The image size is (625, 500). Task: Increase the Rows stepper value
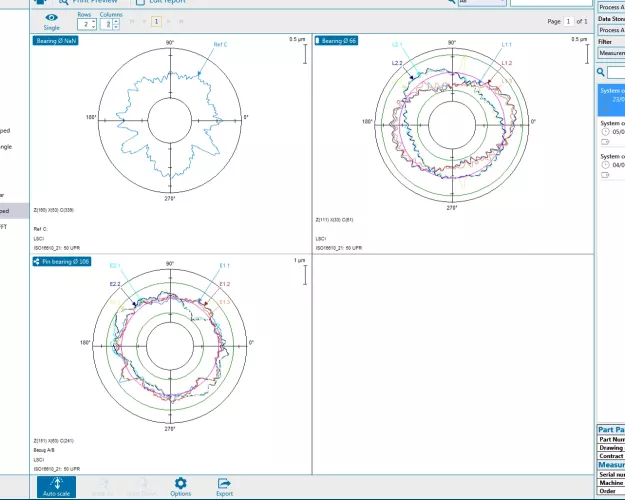tap(94, 20)
